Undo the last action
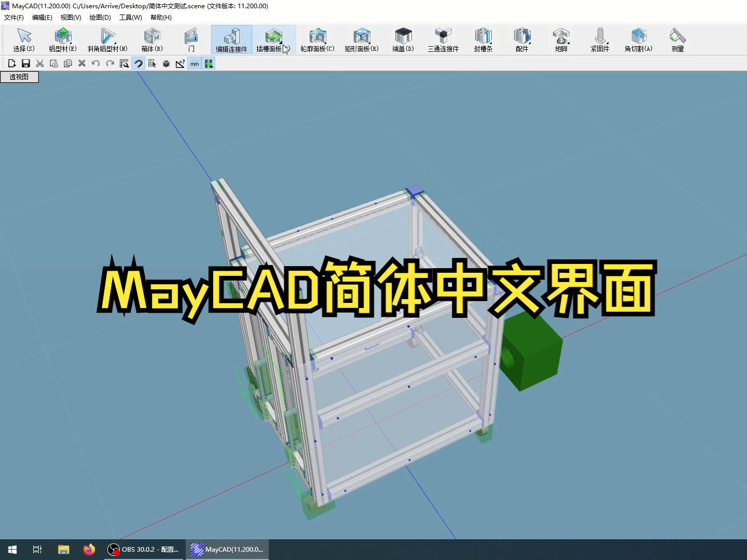 click(96, 63)
